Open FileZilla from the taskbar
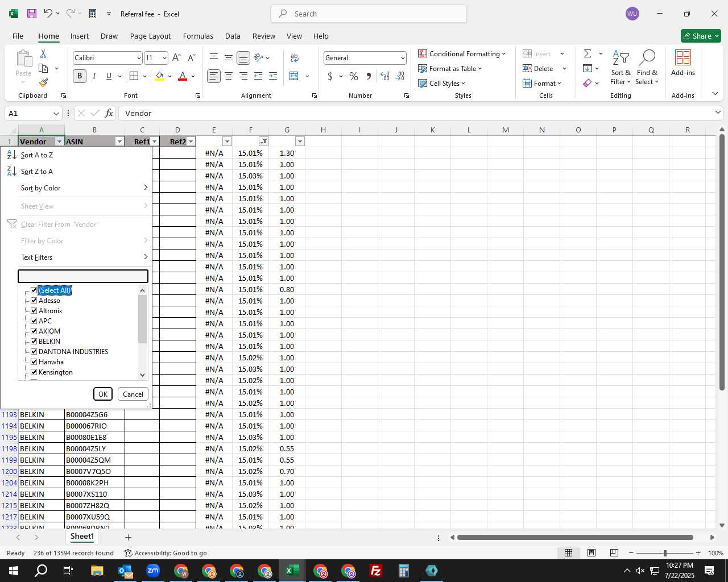Screen dimensions: 728x582 375,571
